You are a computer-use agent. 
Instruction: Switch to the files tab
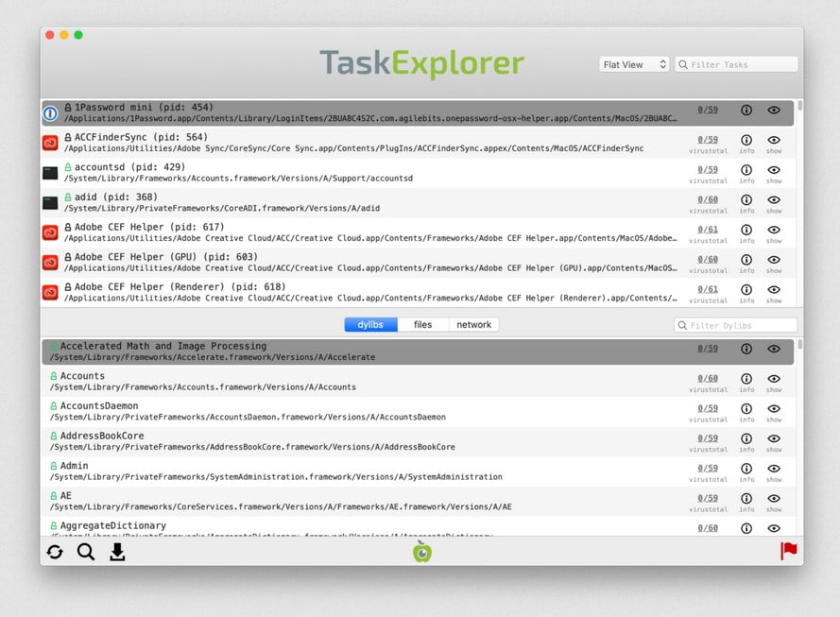[x=422, y=325]
